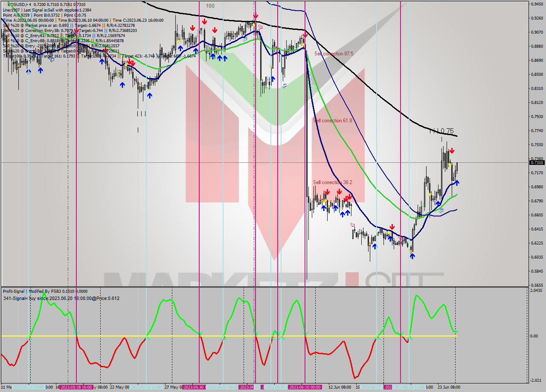This screenshot has height=392, width=546.
Task: Select the 'Time A:2023.06.05 00:00:00' info line
Action: click(83, 20)
